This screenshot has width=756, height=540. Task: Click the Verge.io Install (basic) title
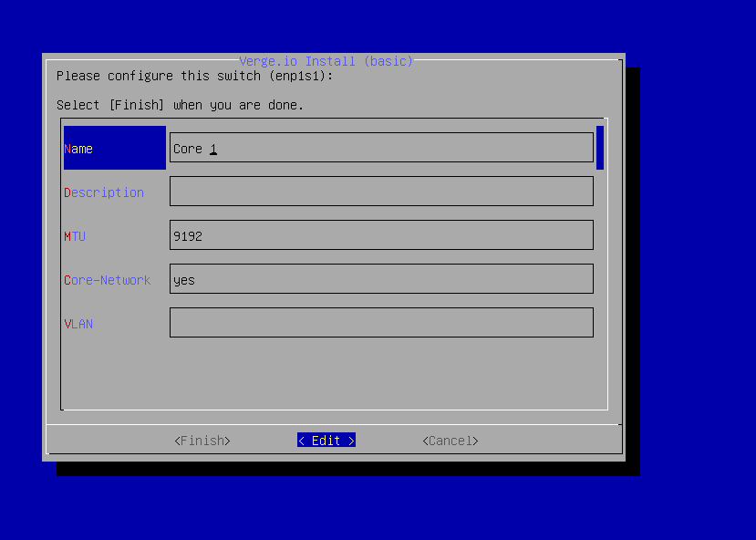(x=326, y=61)
